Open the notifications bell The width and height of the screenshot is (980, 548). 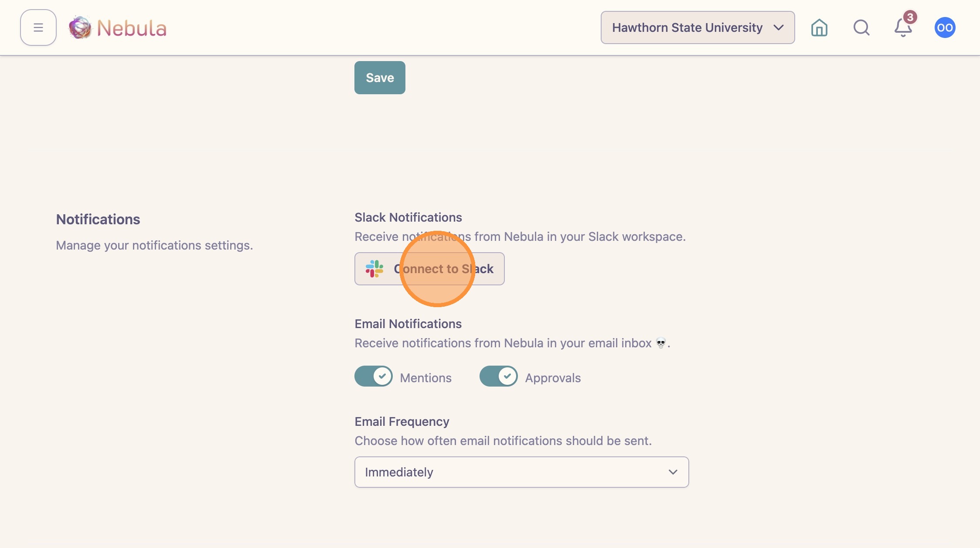click(x=903, y=28)
